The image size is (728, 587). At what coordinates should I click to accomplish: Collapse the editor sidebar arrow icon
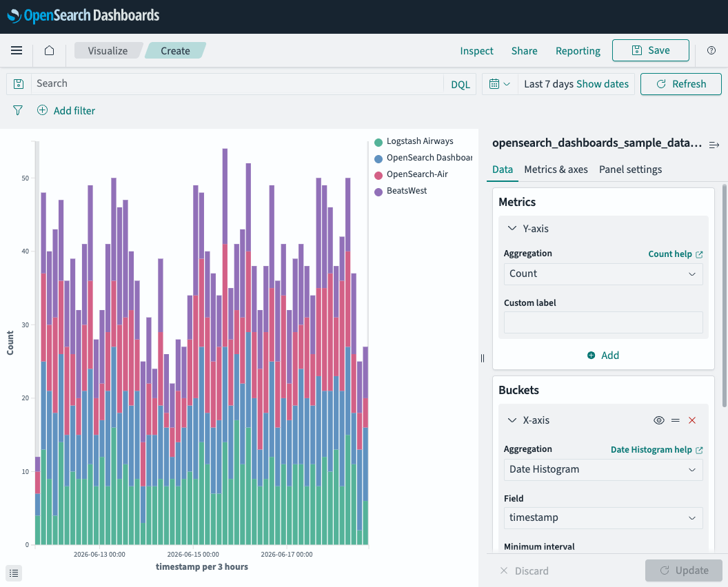(714, 145)
